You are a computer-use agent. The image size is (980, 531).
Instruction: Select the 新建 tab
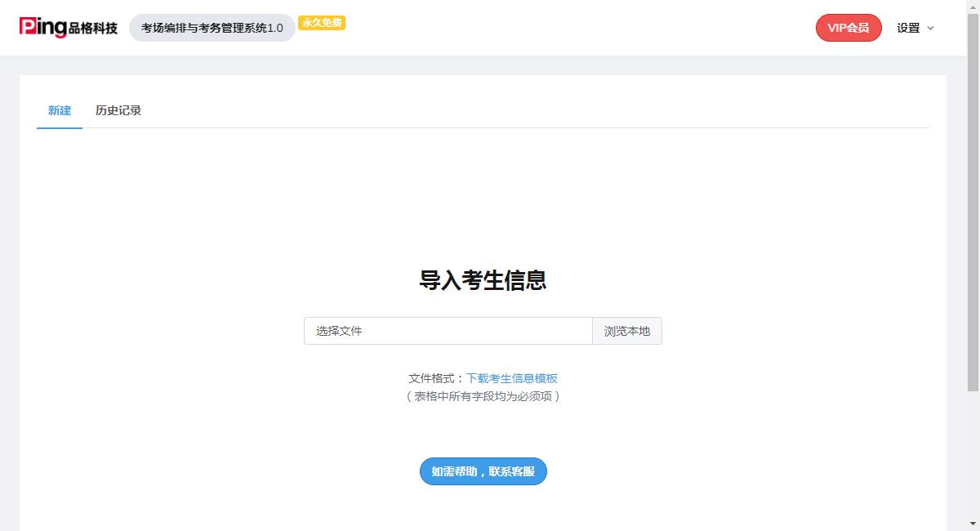point(59,109)
